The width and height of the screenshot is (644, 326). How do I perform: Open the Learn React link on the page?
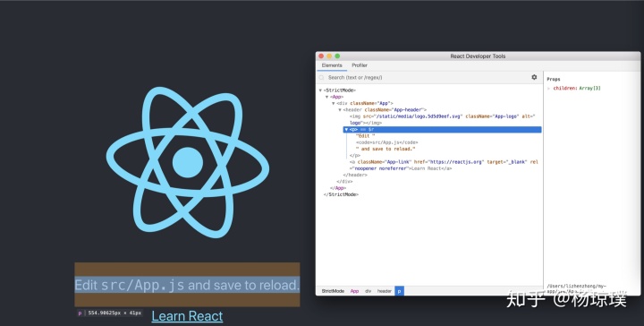coord(187,316)
